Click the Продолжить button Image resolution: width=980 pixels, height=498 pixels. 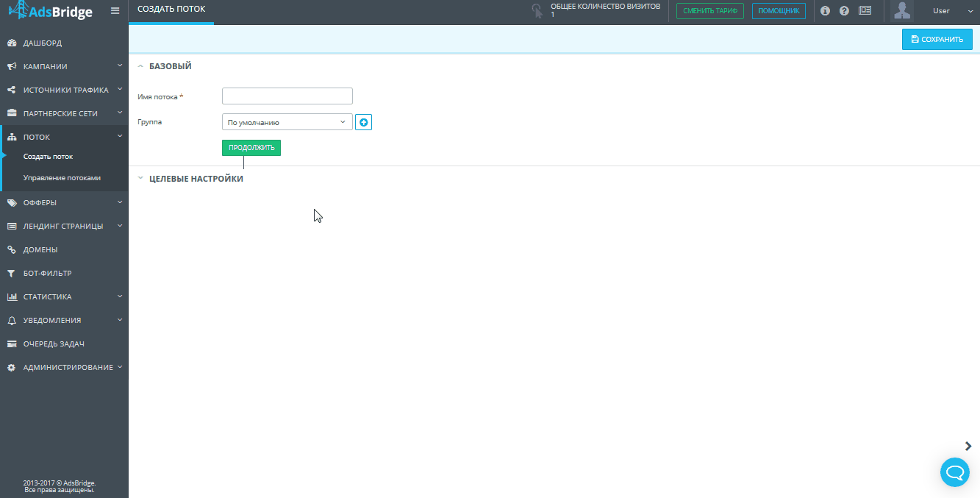coord(251,148)
